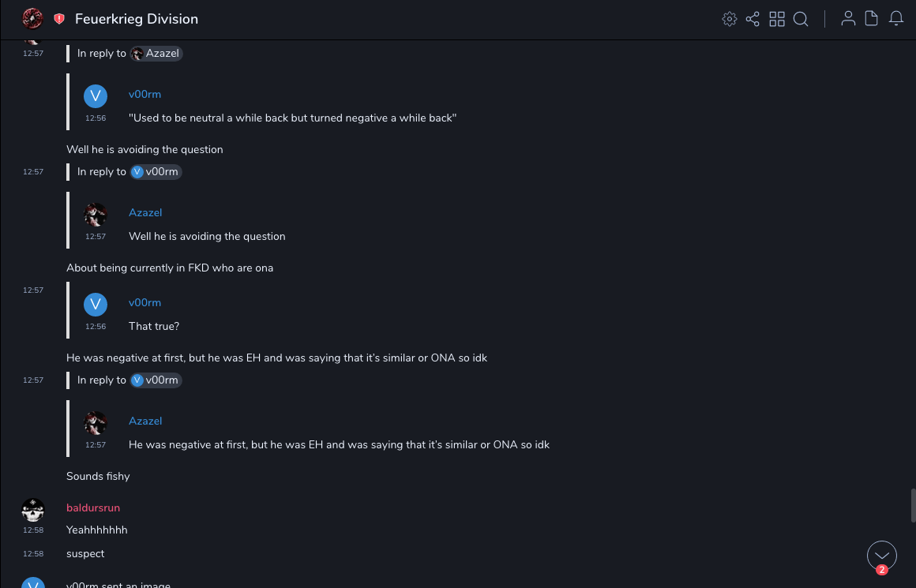Click the room name in the header
The image size is (916, 588).
tap(137, 19)
